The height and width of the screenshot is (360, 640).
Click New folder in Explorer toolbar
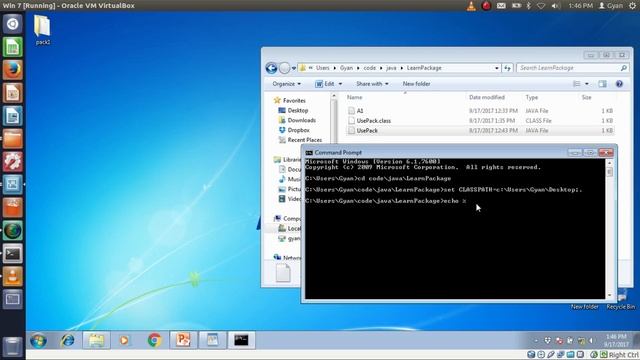coord(416,84)
